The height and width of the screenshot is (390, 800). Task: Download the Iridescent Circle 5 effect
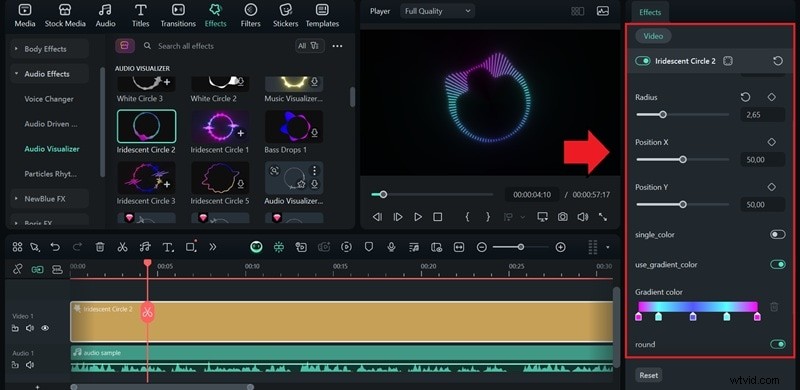pyautogui.click(x=240, y=184)
